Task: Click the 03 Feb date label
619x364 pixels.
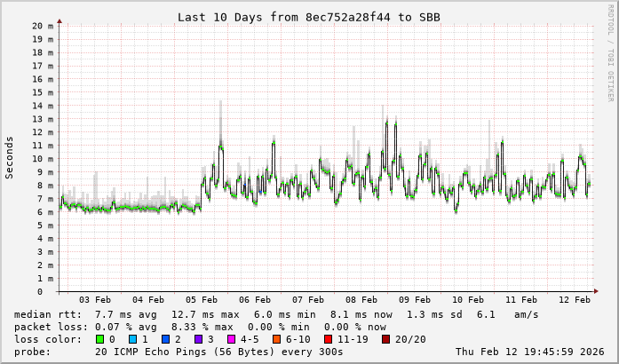Action: (95, 300)
